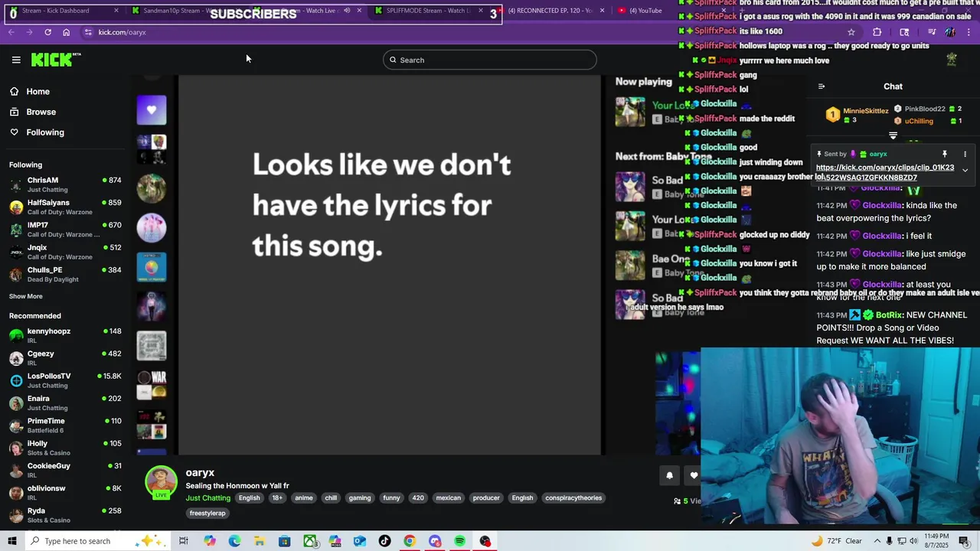Click the heart follow button

[x=694, y=475]
